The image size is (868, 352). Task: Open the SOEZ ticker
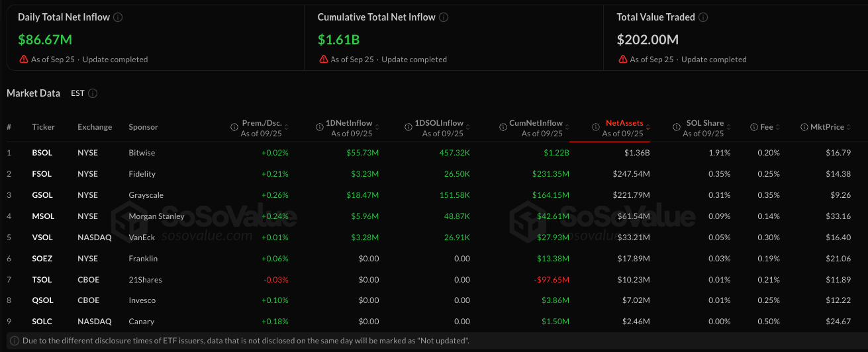pos(42,259)
